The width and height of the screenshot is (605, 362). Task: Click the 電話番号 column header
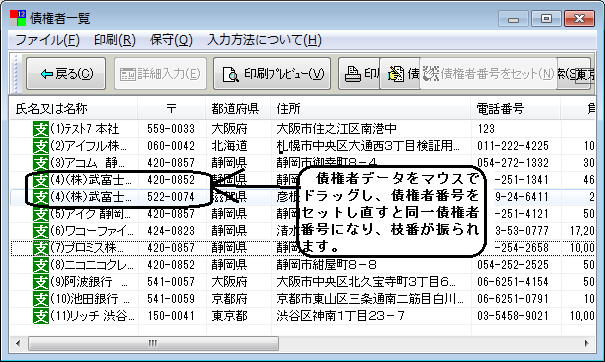[515, 109]
